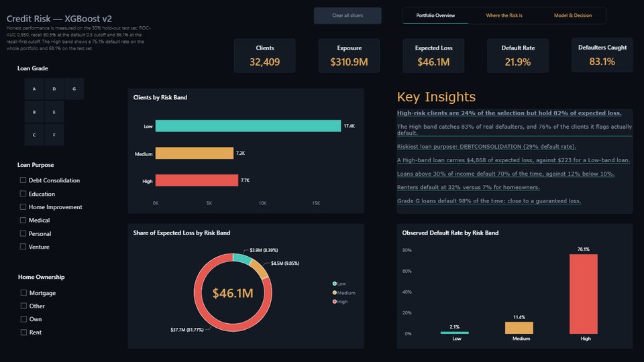Go to the Model & Decision tab
644x362 pixels.
[x=572, y=15]
